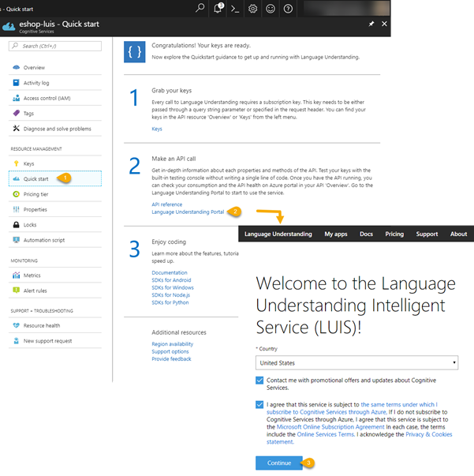474x476 pixels.
Task: Open About in LUIS navigation
Action: (458, 234)
